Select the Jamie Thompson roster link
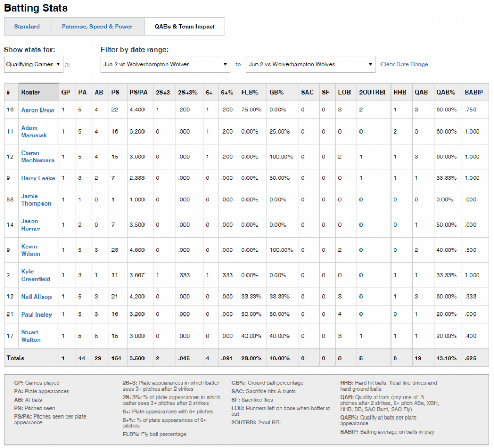The image size is (494, 448). (36, 200)
